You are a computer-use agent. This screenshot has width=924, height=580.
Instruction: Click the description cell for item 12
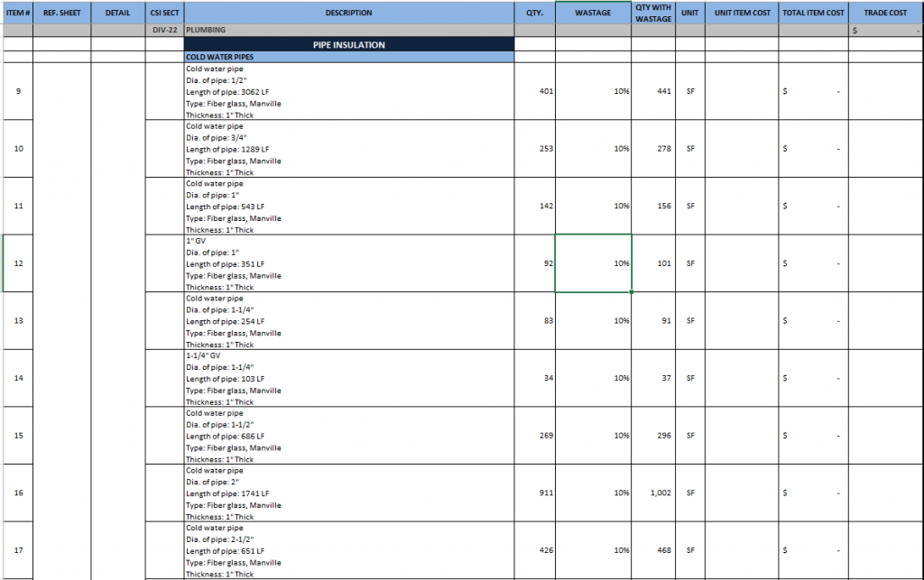(348, 263)
